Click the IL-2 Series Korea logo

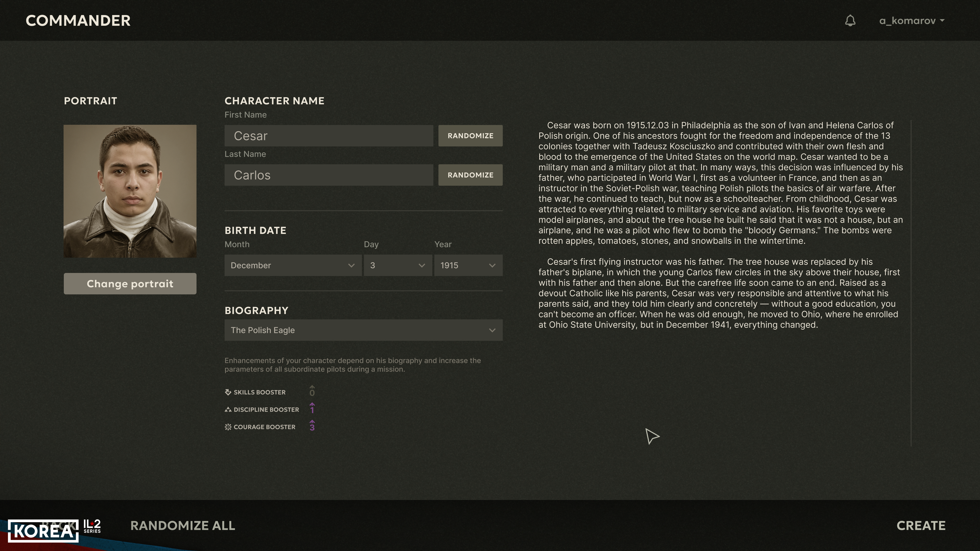(x=54, y=530)
